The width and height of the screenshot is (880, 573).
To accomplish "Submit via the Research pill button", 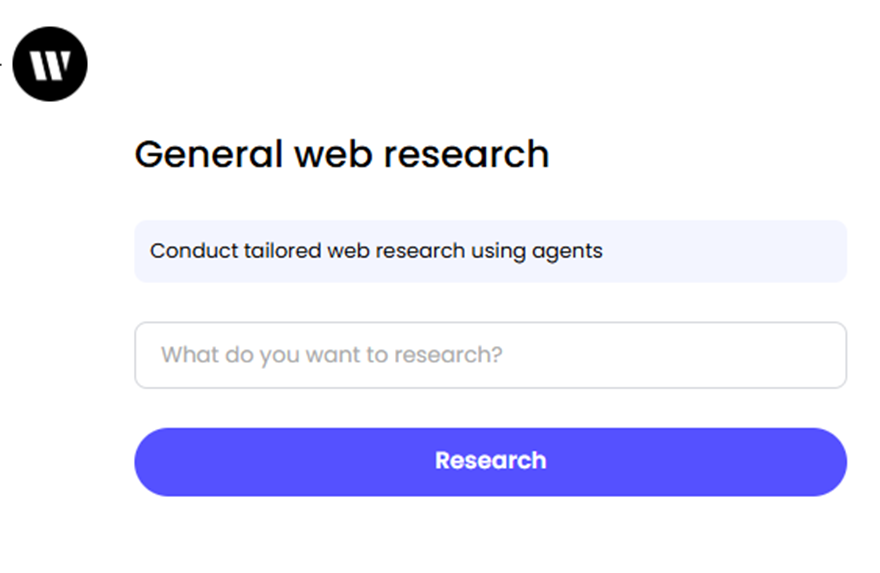I will pyautogui.click(x=491, y=462).
